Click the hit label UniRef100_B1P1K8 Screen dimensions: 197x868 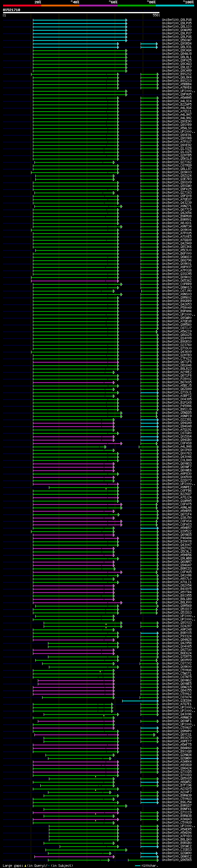click(x=177, y=402)
